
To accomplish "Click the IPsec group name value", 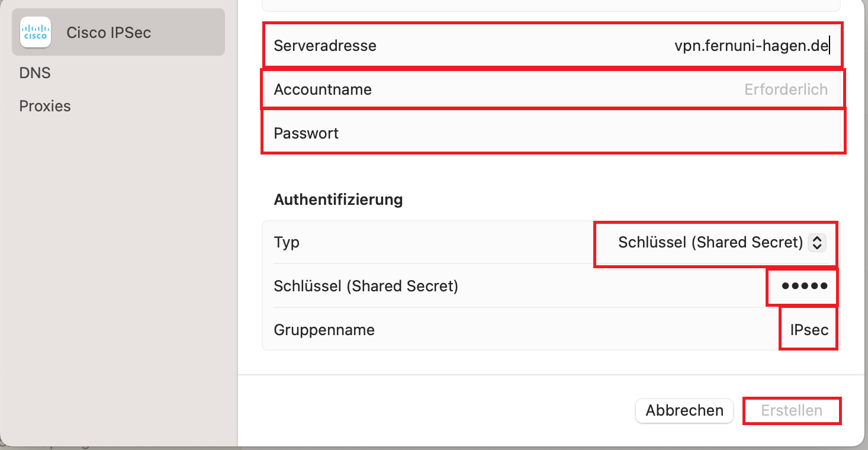I will (x=809, y=330).
